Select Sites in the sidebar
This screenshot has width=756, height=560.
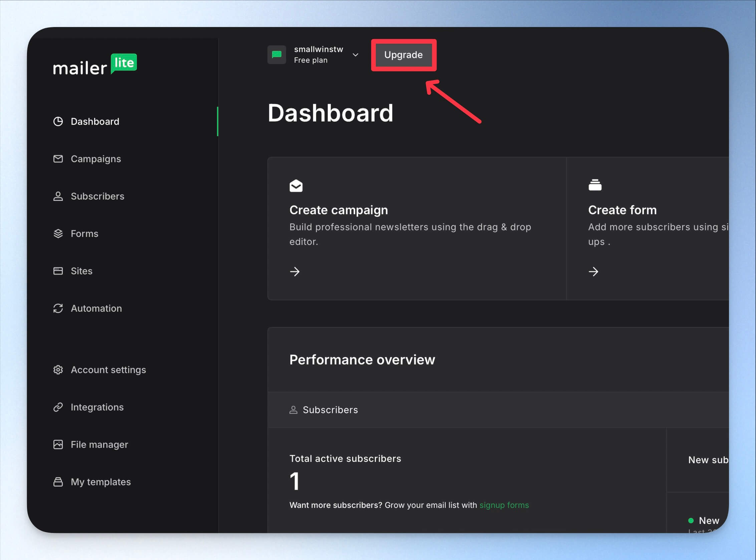81,271
